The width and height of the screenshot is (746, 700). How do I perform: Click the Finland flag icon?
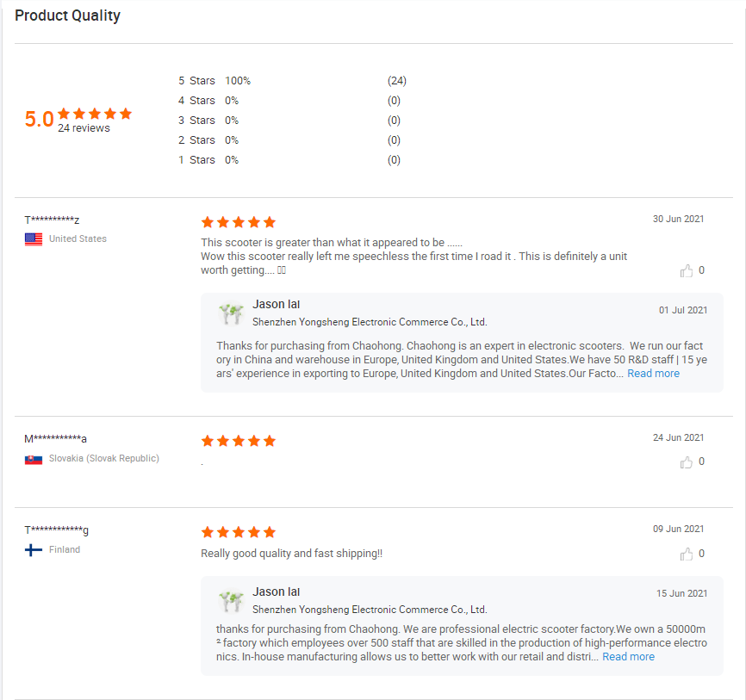pos(34,550)
